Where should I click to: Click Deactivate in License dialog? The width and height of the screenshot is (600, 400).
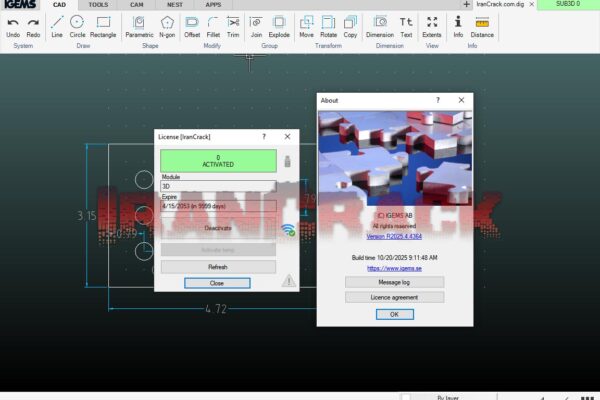(x=218, y=228)
